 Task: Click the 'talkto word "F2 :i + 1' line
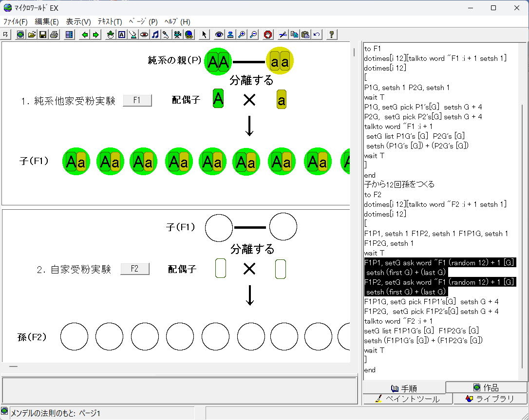coord(398,321)
